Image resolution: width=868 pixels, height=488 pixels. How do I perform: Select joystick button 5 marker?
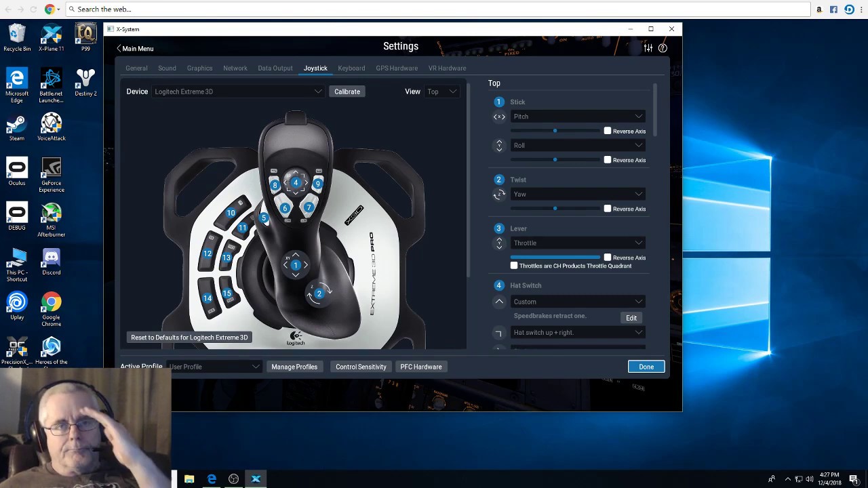(264, 218)
